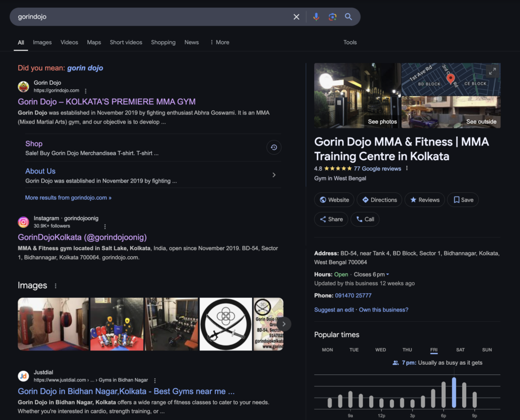Screen dimensions: 520x420
Task: Open the crossed swords logo thumbnail
Action: tap(226, 324)
